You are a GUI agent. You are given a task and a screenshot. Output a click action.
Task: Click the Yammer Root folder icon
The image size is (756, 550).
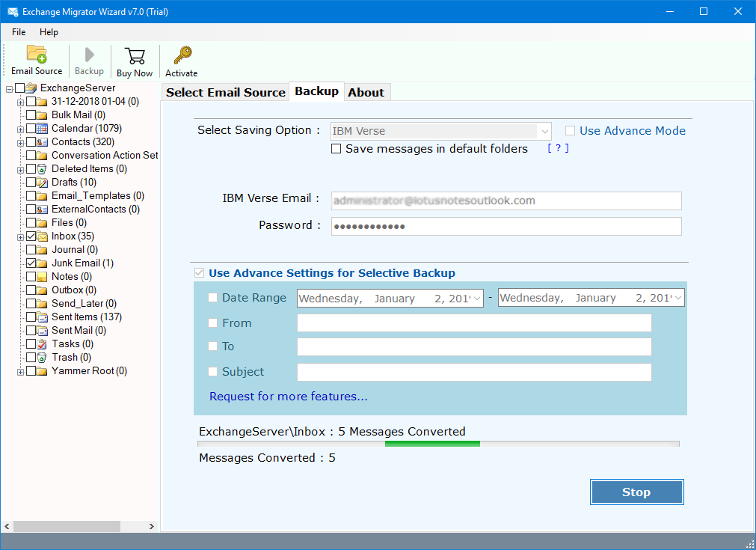pyautogui.click(x=43, y=371)
